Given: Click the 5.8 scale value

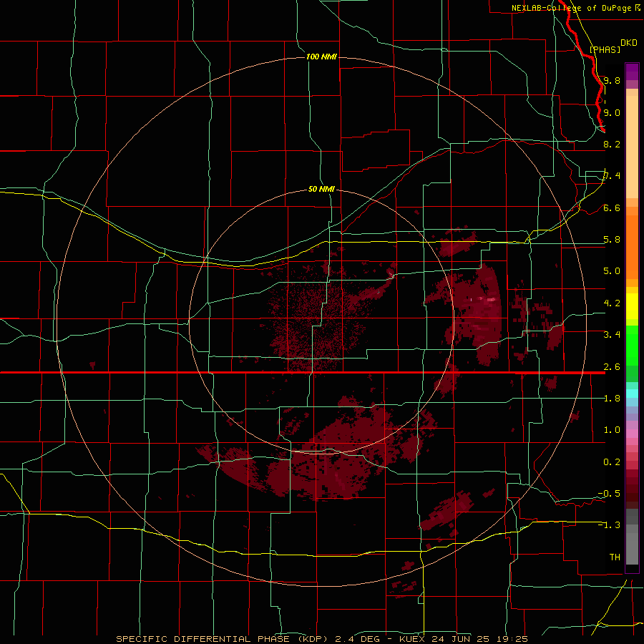Looking at the screenshot, I should point(612,240).
